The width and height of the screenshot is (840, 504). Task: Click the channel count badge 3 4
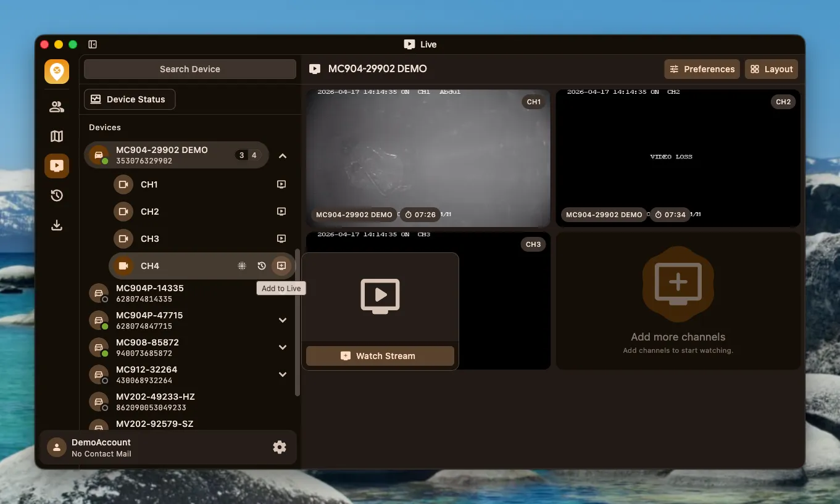[x=247, y=155]
